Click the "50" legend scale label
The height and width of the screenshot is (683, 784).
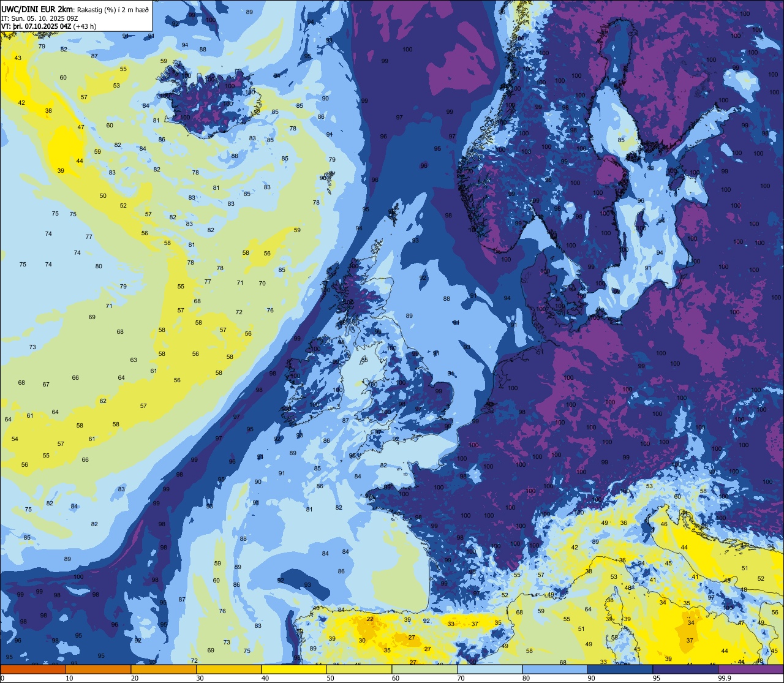[x=331, y=678]
